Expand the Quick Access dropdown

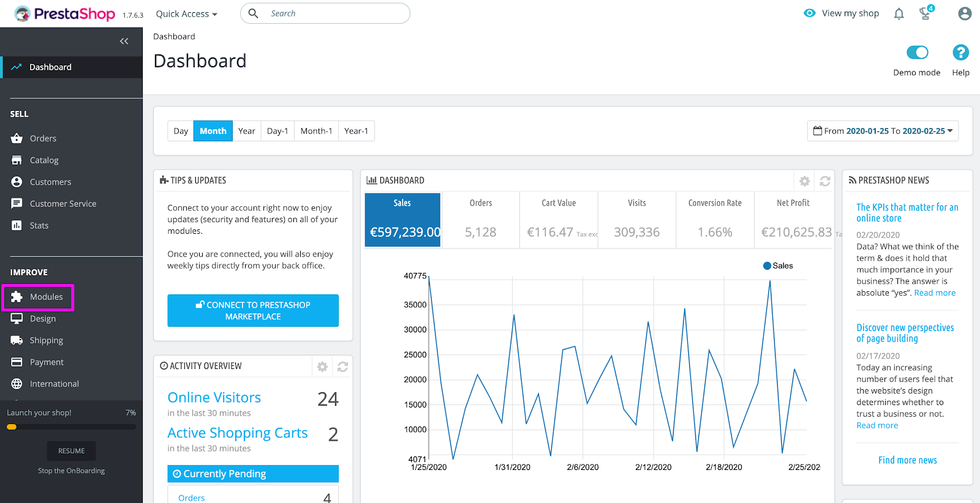click(187, 13)
